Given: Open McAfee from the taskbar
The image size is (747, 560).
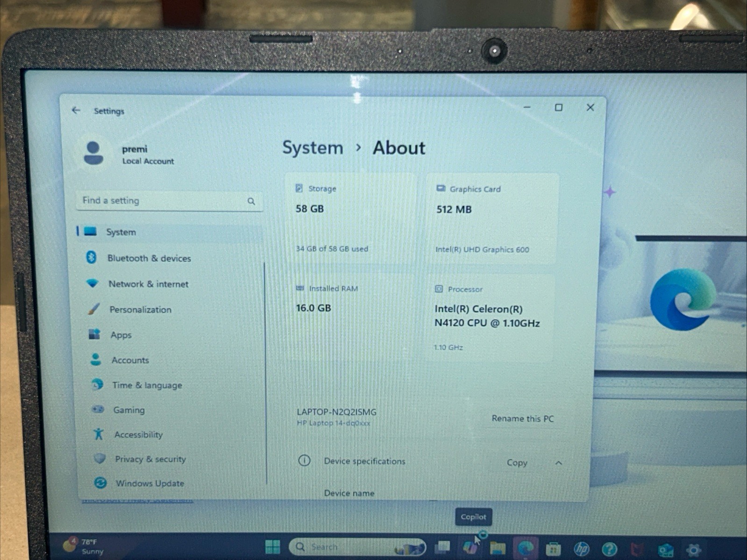Looking at the screenshot, I should click(637, 550).
